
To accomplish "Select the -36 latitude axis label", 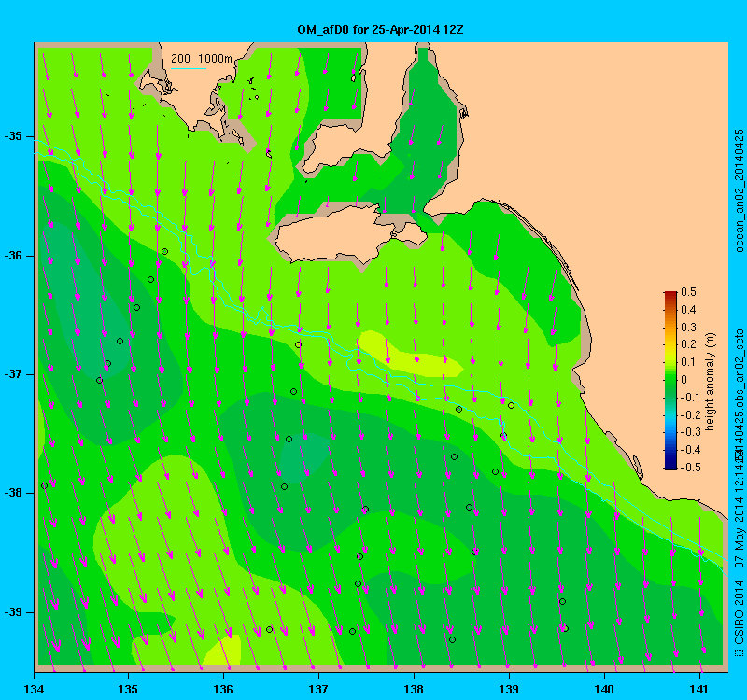I will 13,256.
